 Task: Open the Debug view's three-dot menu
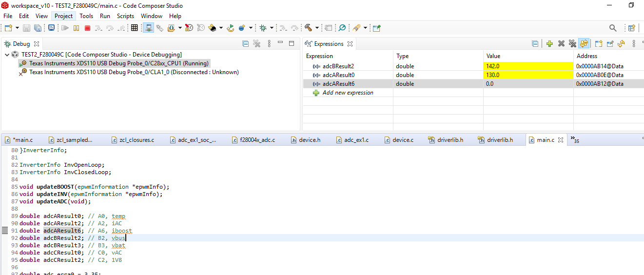coord(269,43)
